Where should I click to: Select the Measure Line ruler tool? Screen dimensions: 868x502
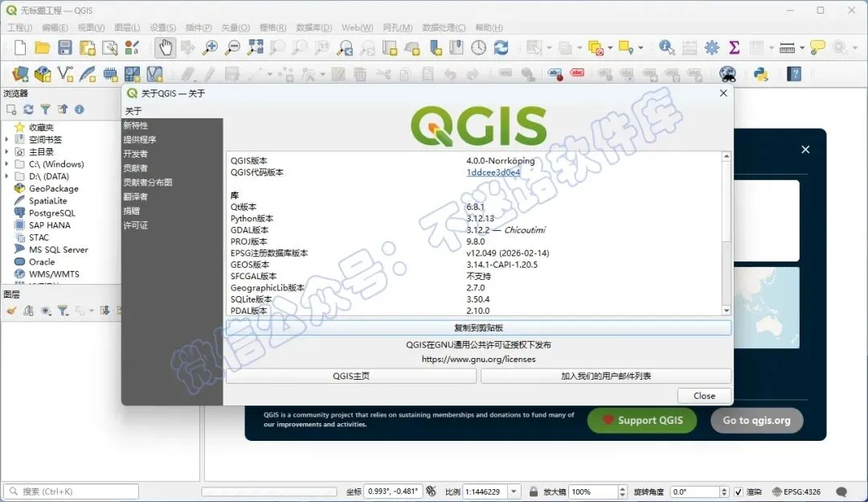(787, 48)
